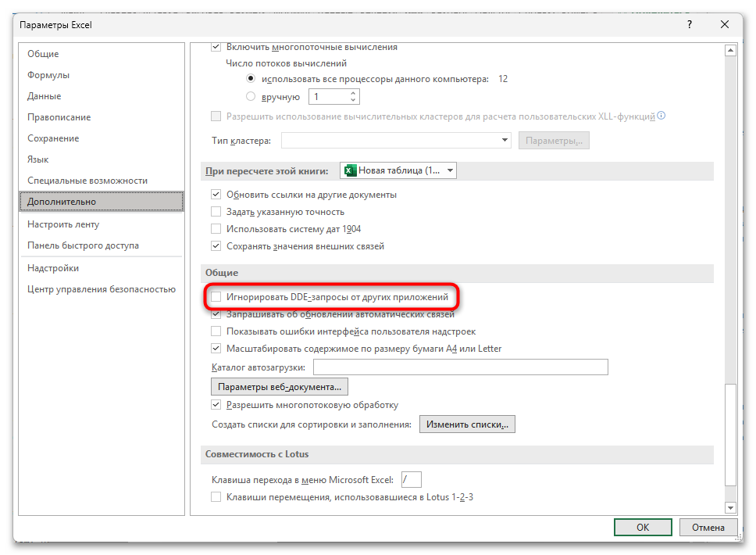Open the Общие settings category

tap(102, 54)
